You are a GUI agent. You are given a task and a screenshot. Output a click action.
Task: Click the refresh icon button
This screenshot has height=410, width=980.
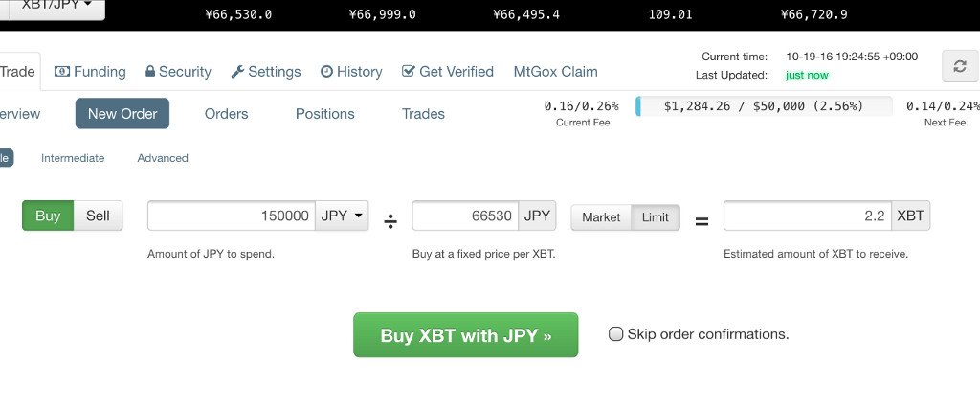coord(959,66)
